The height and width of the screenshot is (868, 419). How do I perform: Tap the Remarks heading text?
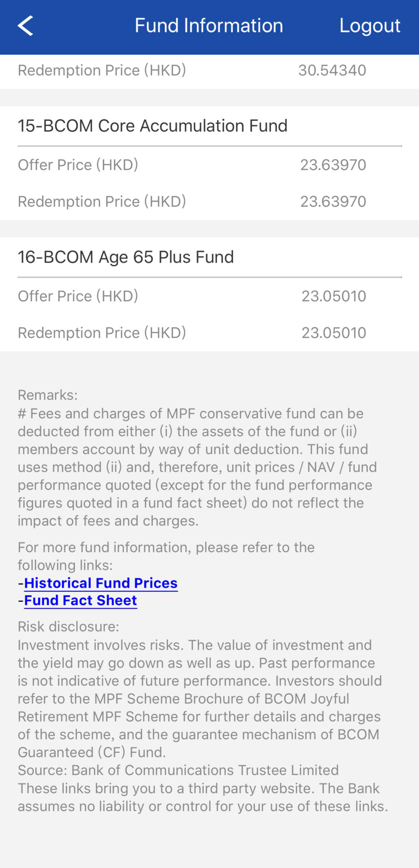[x=48, y=395]
